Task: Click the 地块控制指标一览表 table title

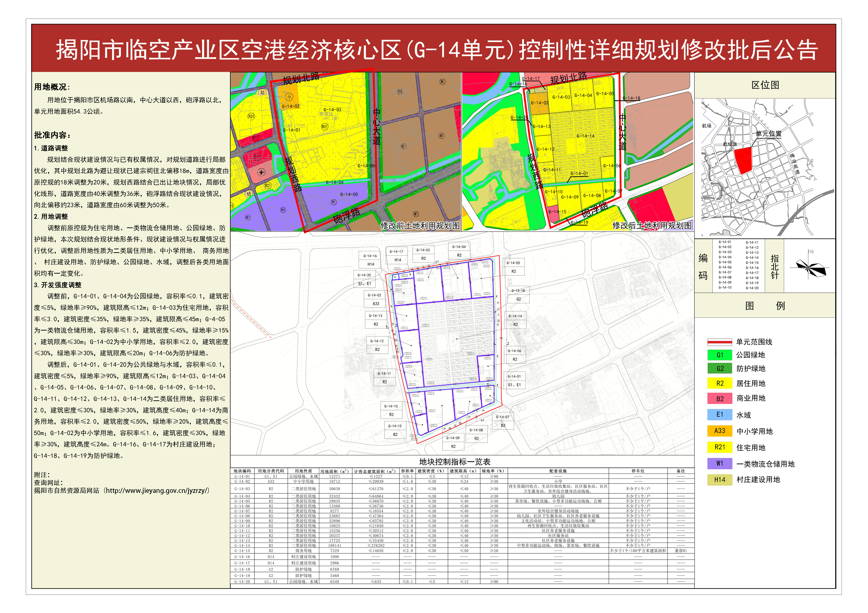Action: point(454,462)
